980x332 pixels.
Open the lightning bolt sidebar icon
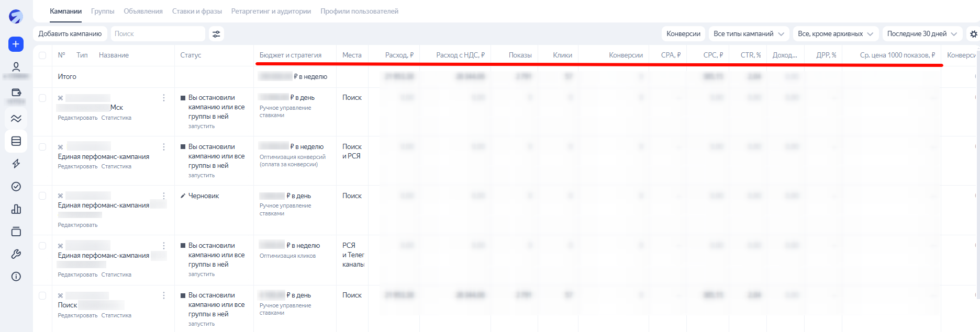tap(16, 164)
